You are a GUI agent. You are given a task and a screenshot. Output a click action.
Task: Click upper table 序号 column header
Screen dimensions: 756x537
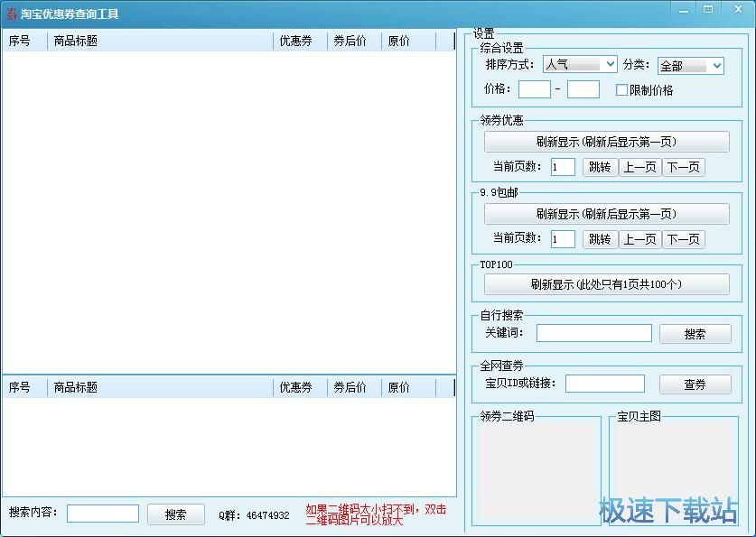coord(25,41)
